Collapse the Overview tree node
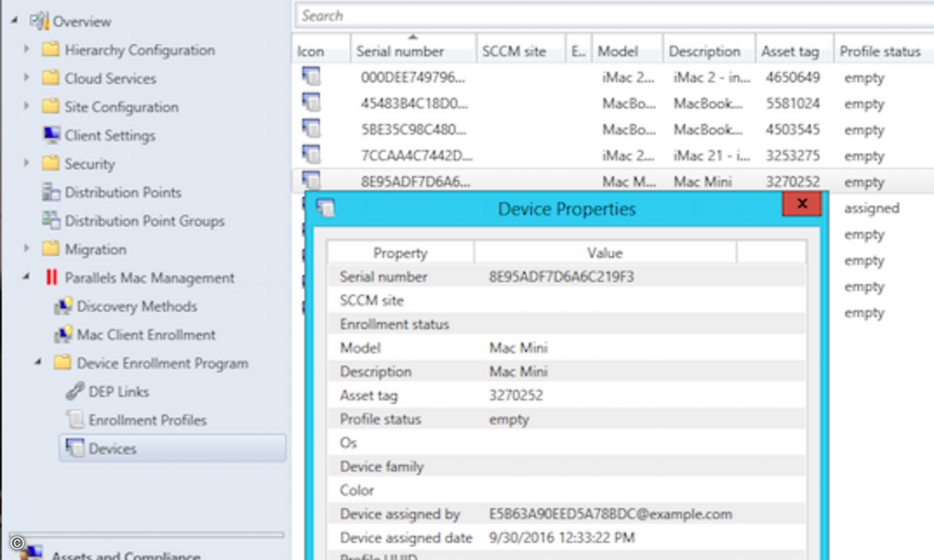934x560 pixels. coord(16,22)
